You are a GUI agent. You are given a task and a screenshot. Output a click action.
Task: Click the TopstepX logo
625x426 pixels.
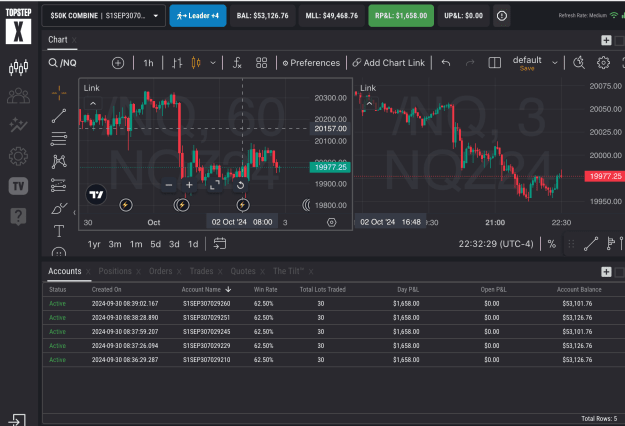click(x=18, y=26)
